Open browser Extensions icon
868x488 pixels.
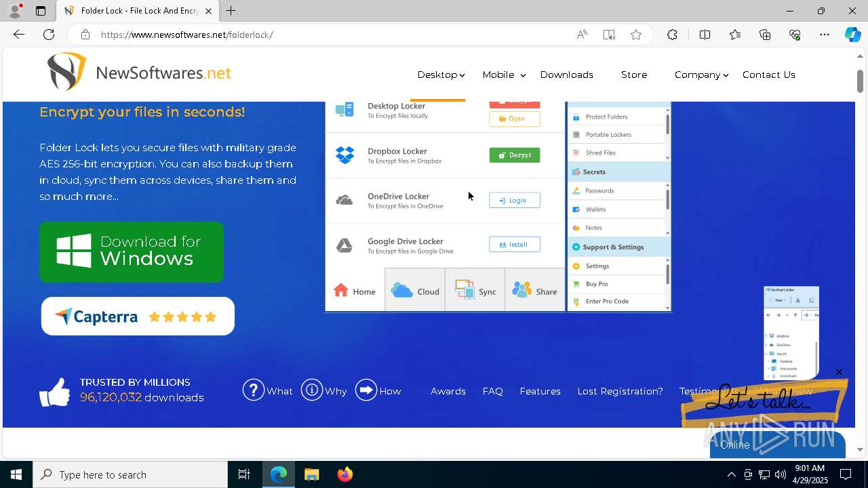point(672,35)
